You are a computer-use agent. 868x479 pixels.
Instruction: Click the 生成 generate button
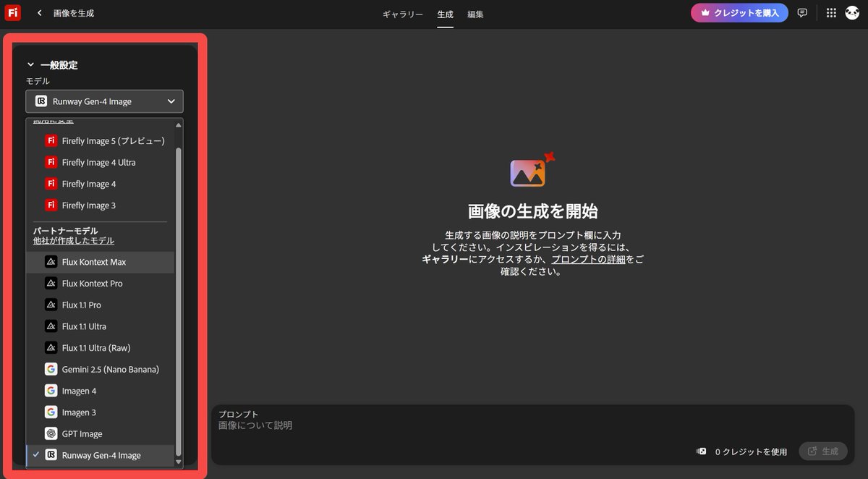coord(823,450)
